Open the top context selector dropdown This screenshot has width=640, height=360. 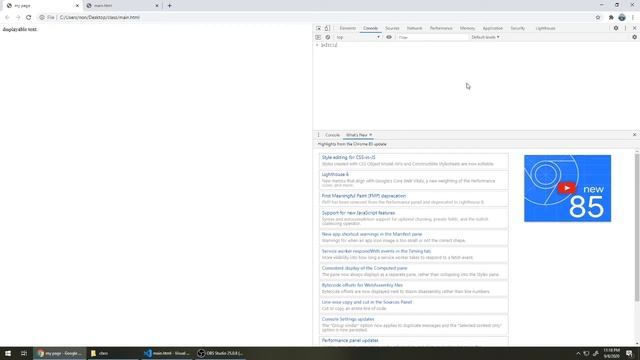(358, 37)
